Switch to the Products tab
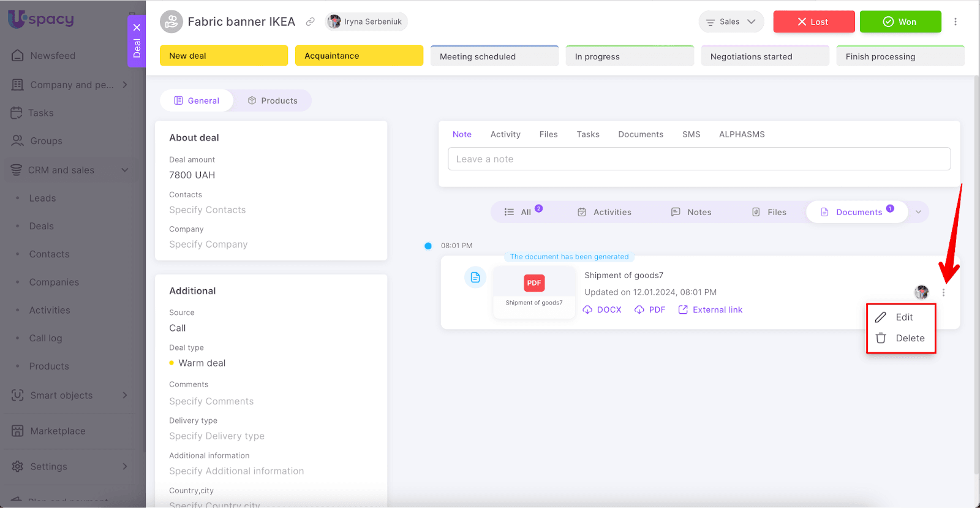Viewport: 980px width, 508px height. (273, 101)
